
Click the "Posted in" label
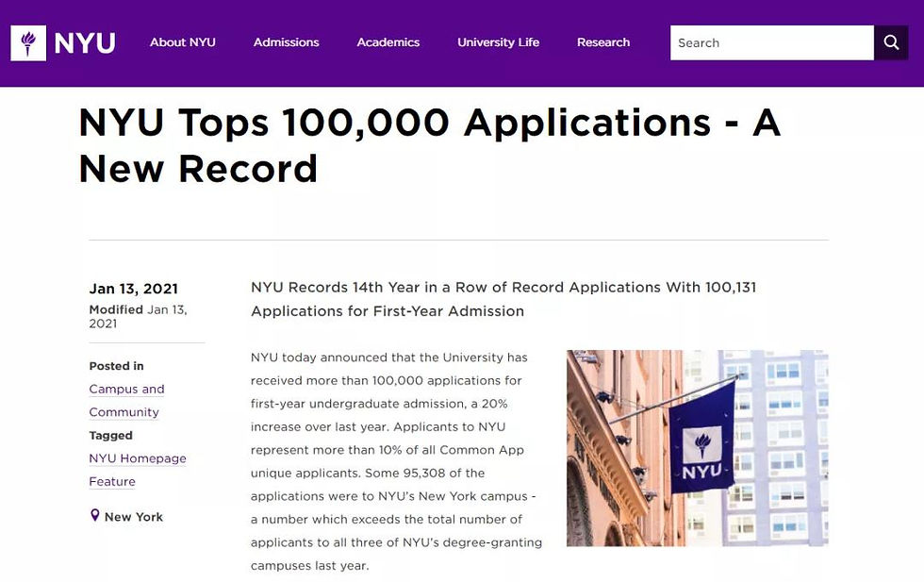pos(117,366)
